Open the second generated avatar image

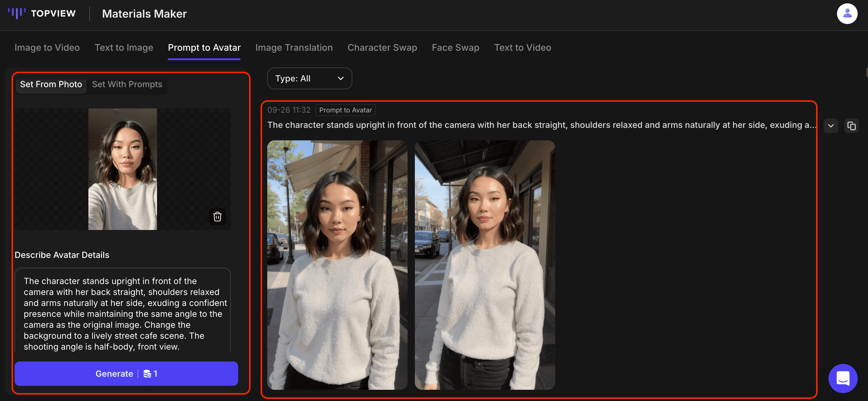(x=484, y=265)
